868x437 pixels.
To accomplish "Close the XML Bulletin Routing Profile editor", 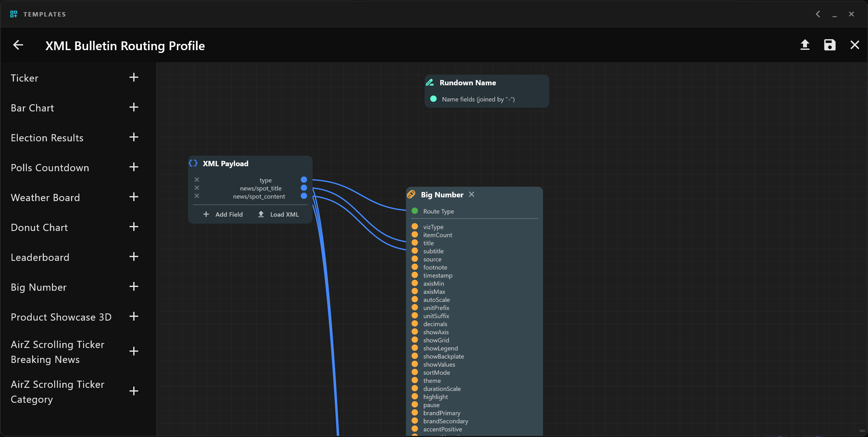I will pos(855,45).
